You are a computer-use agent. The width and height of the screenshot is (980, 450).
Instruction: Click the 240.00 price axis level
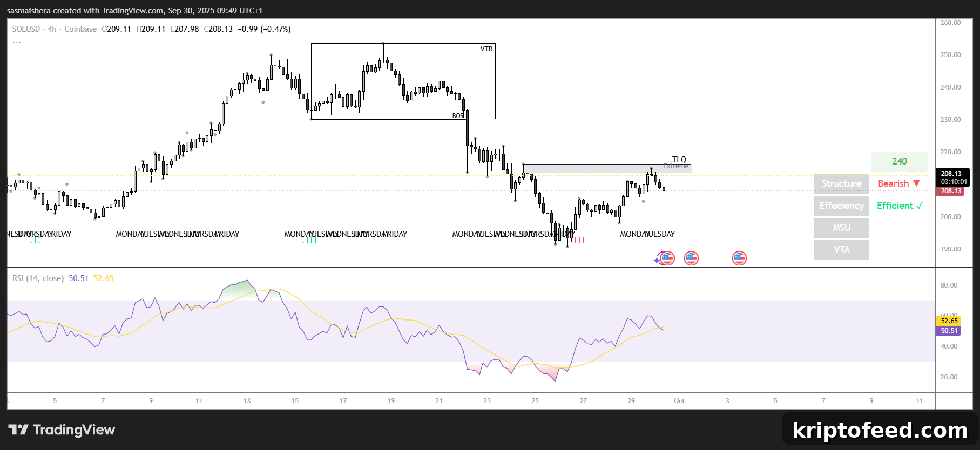950,87
